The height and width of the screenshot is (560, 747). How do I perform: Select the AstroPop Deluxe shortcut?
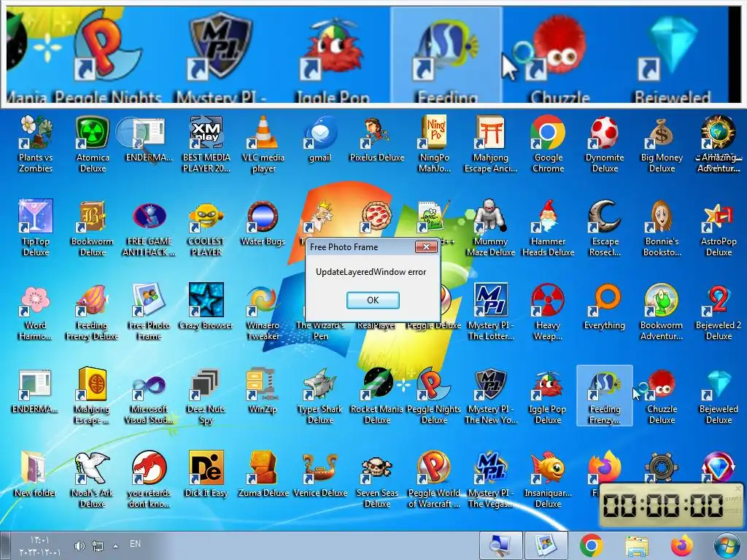(x=719, y=228)
